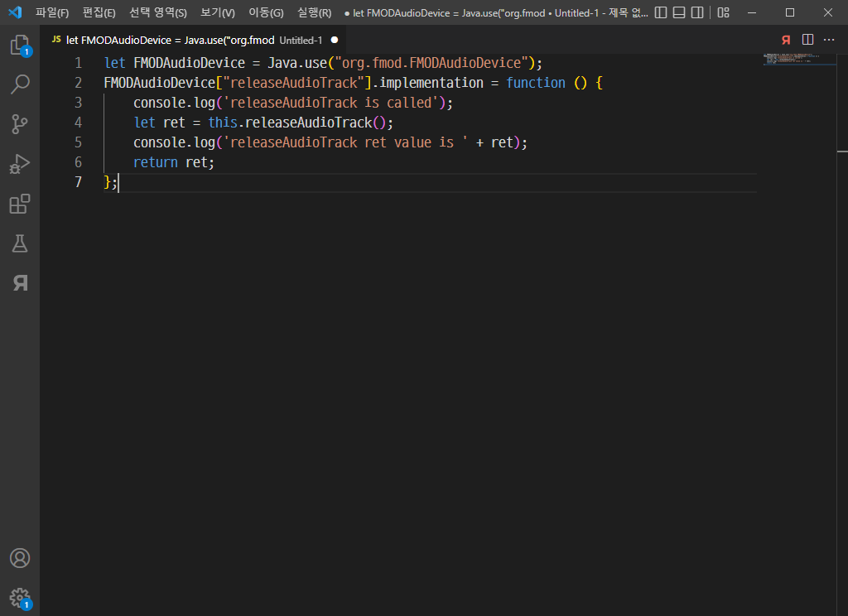The width and height of the screenshot is (848, 616).
Task: Click Split Editor Right button
Action: (807, 40)
